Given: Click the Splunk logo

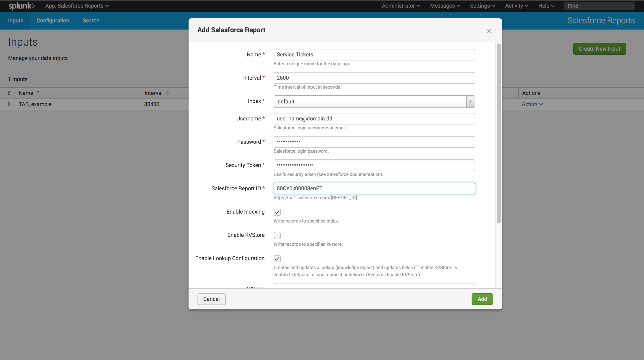Looking at the screenshot, I should (x=22, y=6).
